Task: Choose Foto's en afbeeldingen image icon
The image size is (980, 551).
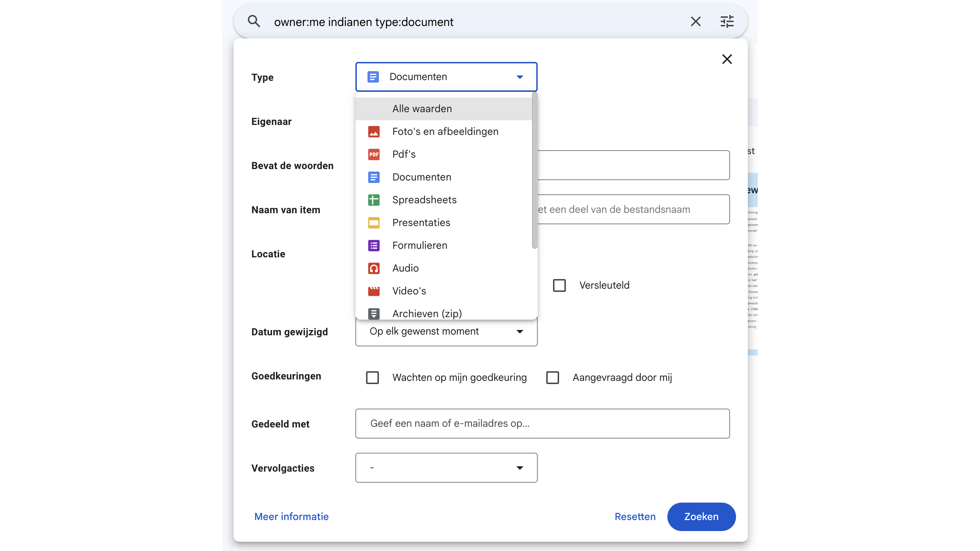Action: pyautogui.click(x=374, y=132)
